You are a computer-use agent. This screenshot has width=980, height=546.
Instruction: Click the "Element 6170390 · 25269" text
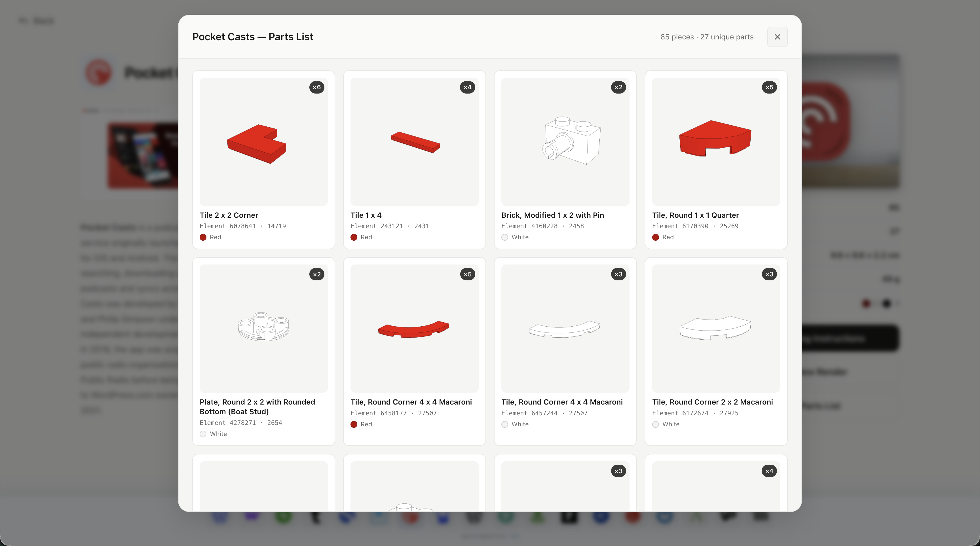click(695, 226)
